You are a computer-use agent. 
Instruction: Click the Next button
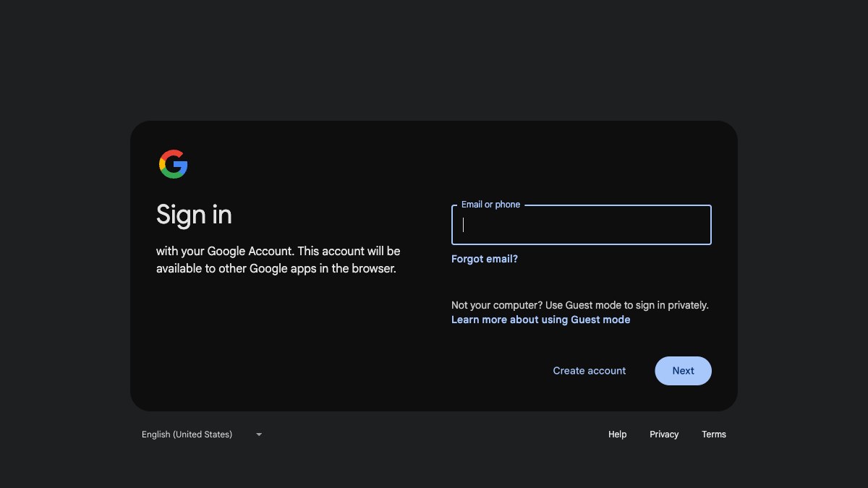(683, 371)
